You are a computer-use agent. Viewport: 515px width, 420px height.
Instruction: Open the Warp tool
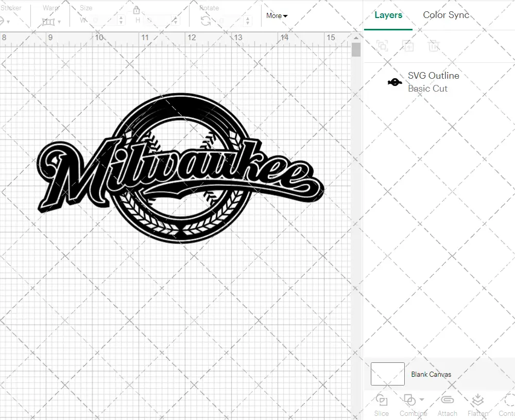[48, 22]
